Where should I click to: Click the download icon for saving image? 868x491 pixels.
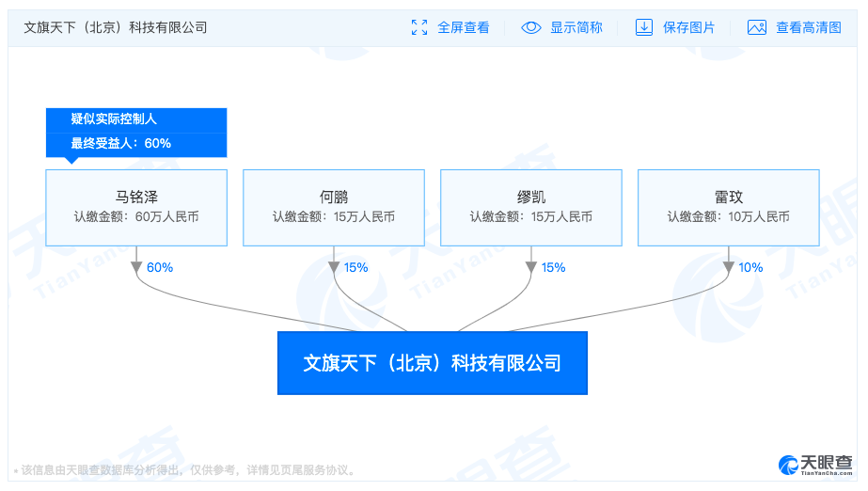[x=644, y=27]
